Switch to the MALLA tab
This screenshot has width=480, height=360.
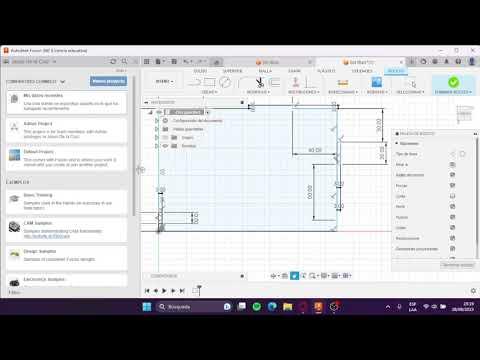click(265, 71)
